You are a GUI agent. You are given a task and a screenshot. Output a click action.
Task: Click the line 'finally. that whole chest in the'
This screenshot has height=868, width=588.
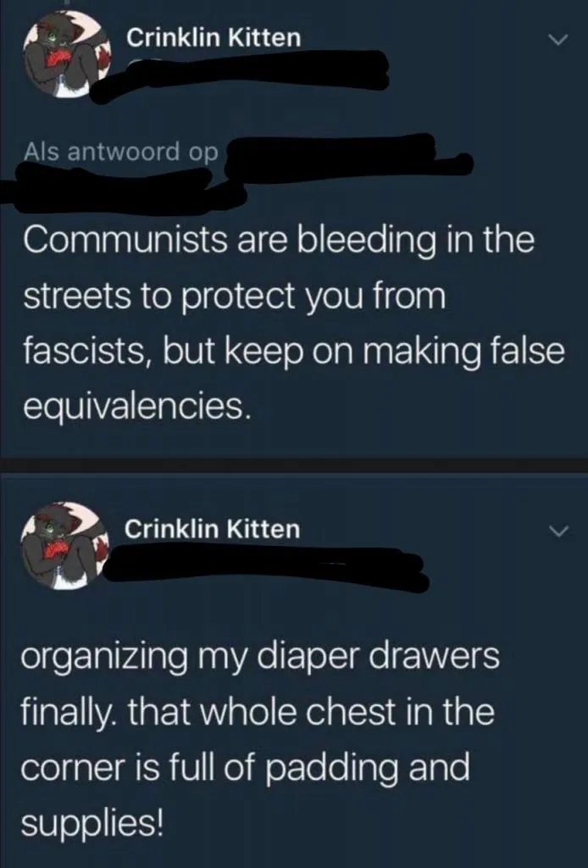pyautogui.click(x=258, y=712)
